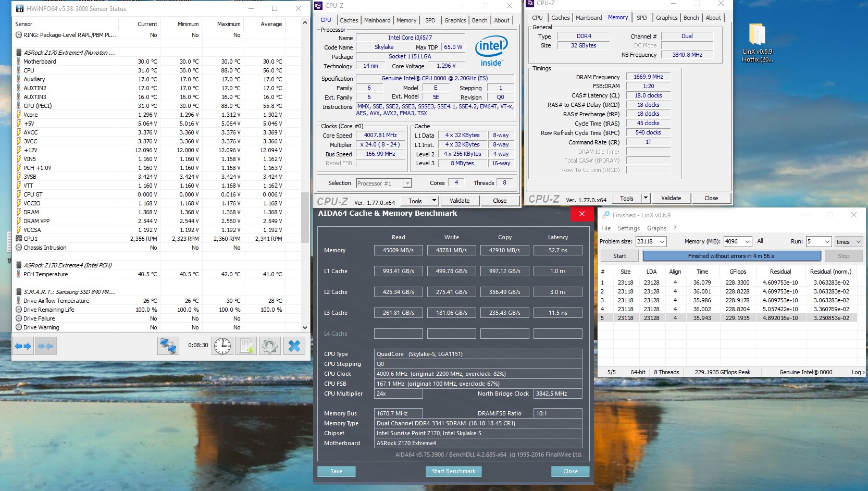Open the Problem size dropdown in LinX
This screenshot has height=491, width=868.
coord(662,241)
